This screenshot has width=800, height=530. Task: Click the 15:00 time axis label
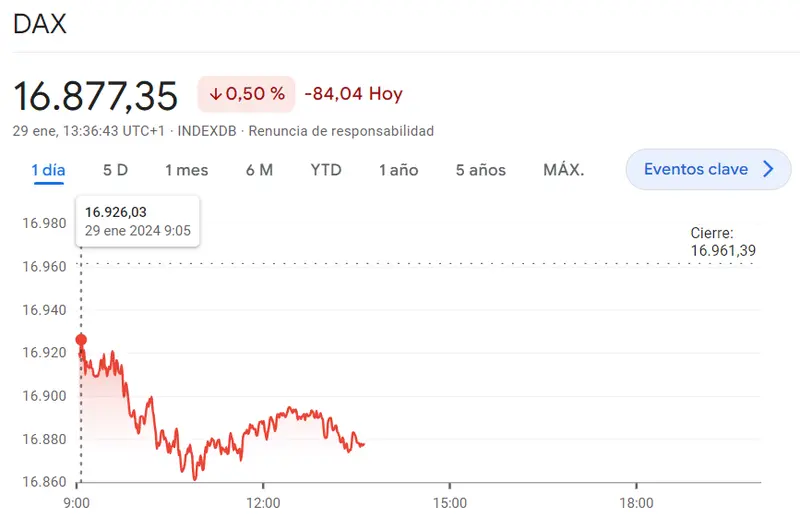click(x=450, y=503)
